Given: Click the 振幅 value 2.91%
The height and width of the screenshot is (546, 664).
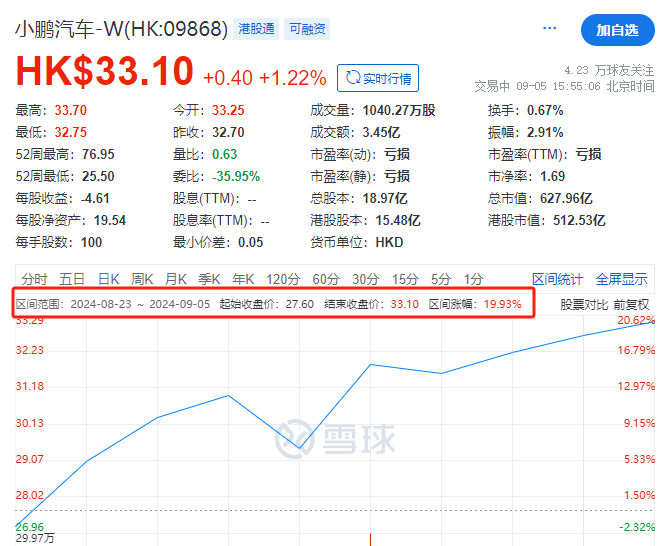Looking at the screenshot, I should pos(545,133).
